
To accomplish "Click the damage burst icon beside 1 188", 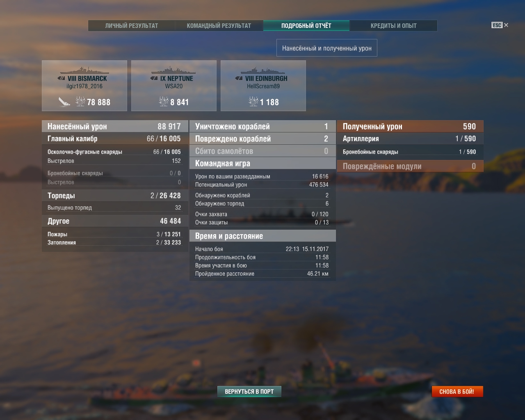I will (x=253, y=101).
